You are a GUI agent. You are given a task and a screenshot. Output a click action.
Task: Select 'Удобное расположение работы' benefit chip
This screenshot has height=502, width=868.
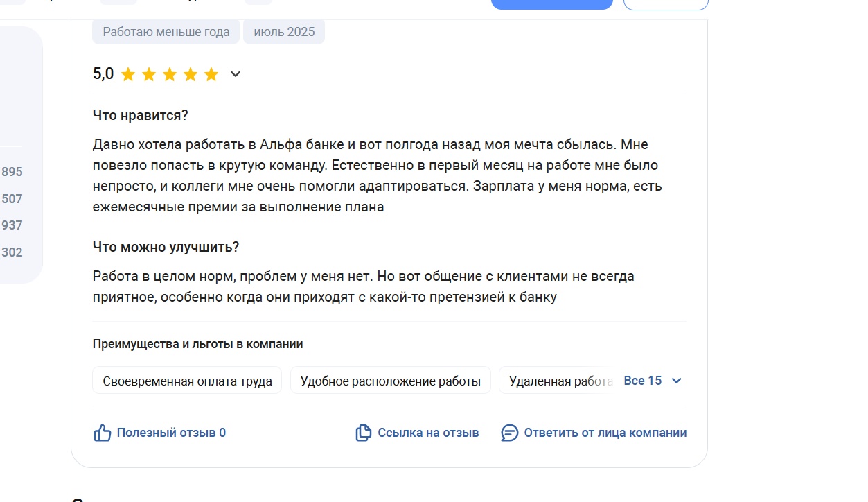pyautogui.click(x=391, y=381)
